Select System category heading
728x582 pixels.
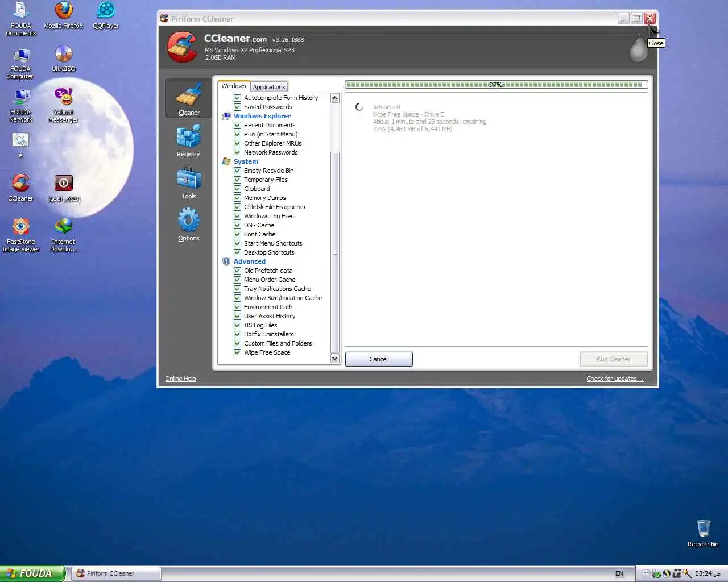pyautogui.click(x=246, y=161)
